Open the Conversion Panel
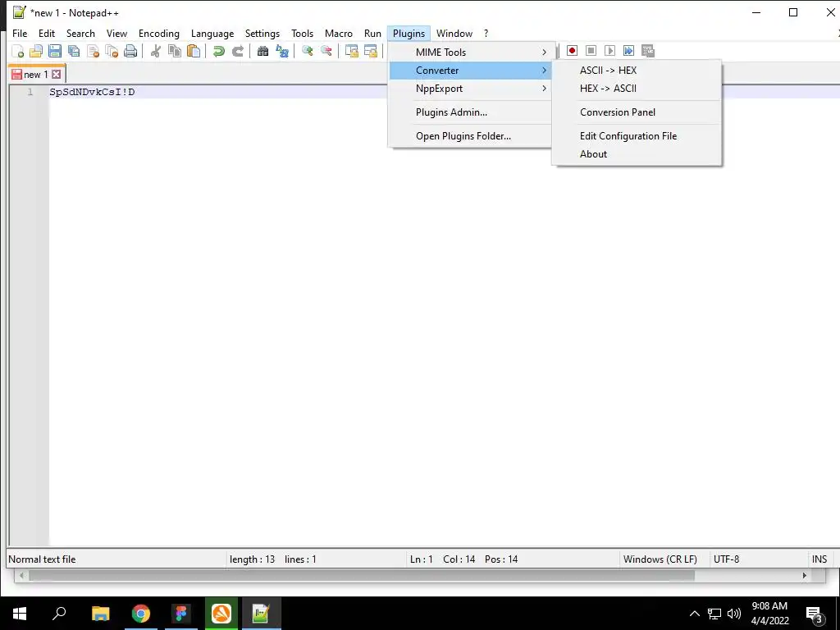The height and width of the screenshot is (630, 840). [x=637, y=112]
